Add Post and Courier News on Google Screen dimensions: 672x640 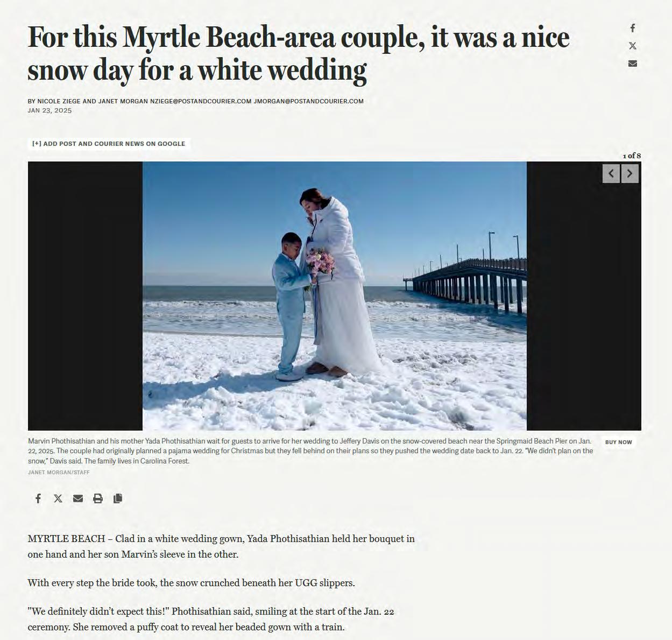coord(109,144)
